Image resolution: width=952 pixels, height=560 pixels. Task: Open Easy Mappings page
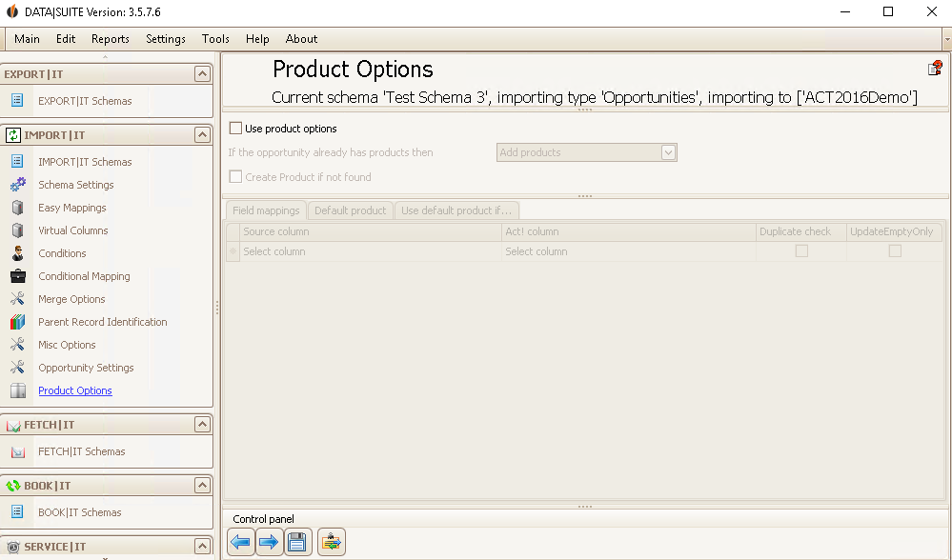tap(72, 208)
